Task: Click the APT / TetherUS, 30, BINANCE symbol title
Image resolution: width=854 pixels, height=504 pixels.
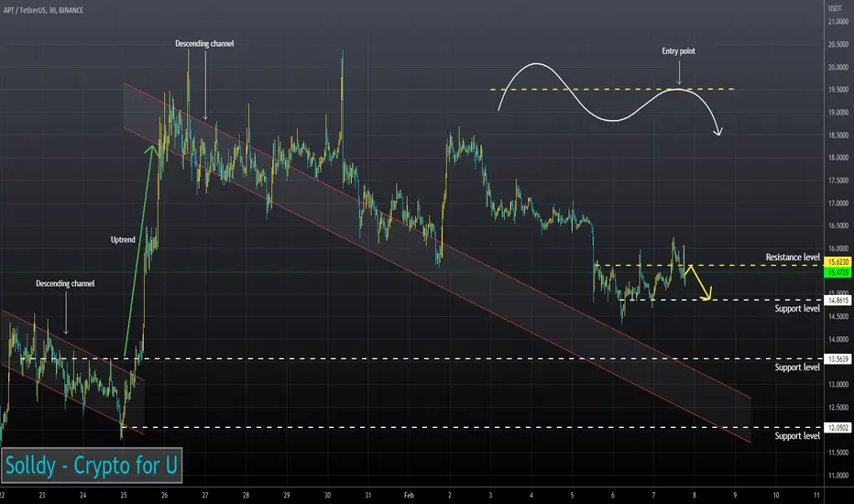Action: [43, 10]
